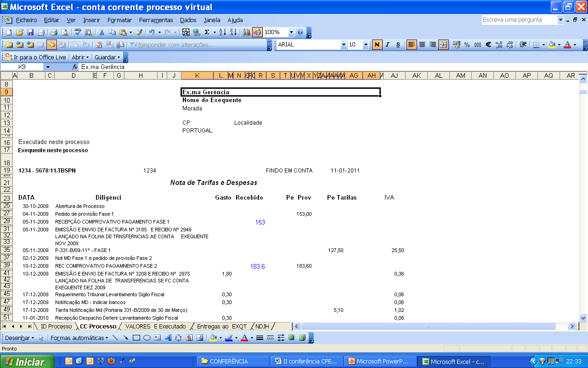Image resolution: width=588 pixels, height=368 pixels.
Task: Toggle the drawing toolbar button
Action: (257, 32)
